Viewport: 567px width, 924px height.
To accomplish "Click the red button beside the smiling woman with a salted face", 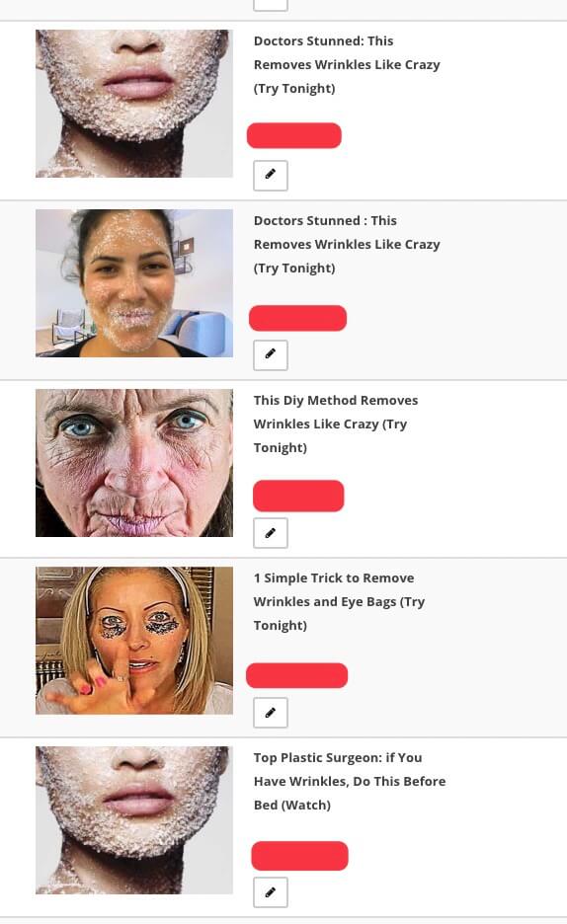I will 297,318.
